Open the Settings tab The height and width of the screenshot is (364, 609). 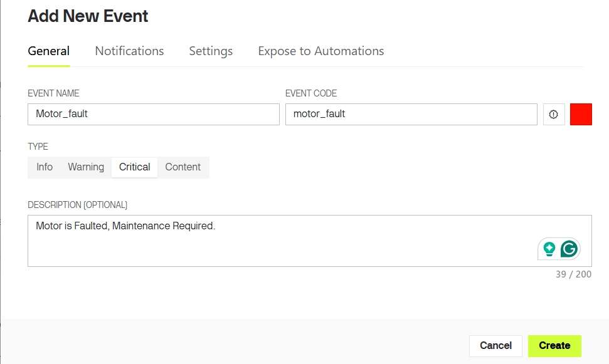pyautogui.click(x=211, y=51)
